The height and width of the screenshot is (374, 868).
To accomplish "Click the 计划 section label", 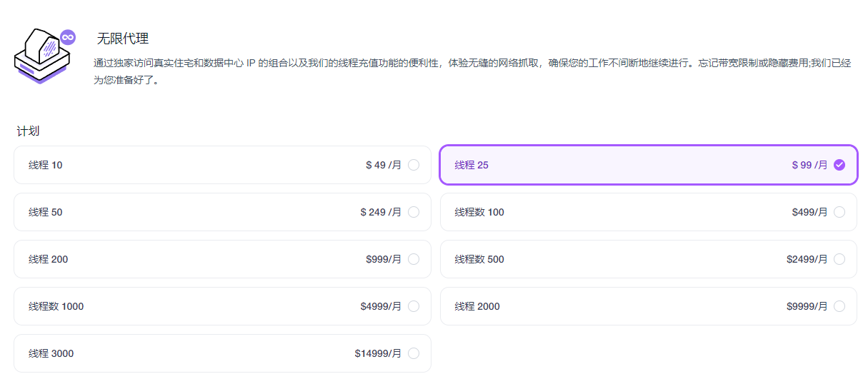I will [28, 131].
